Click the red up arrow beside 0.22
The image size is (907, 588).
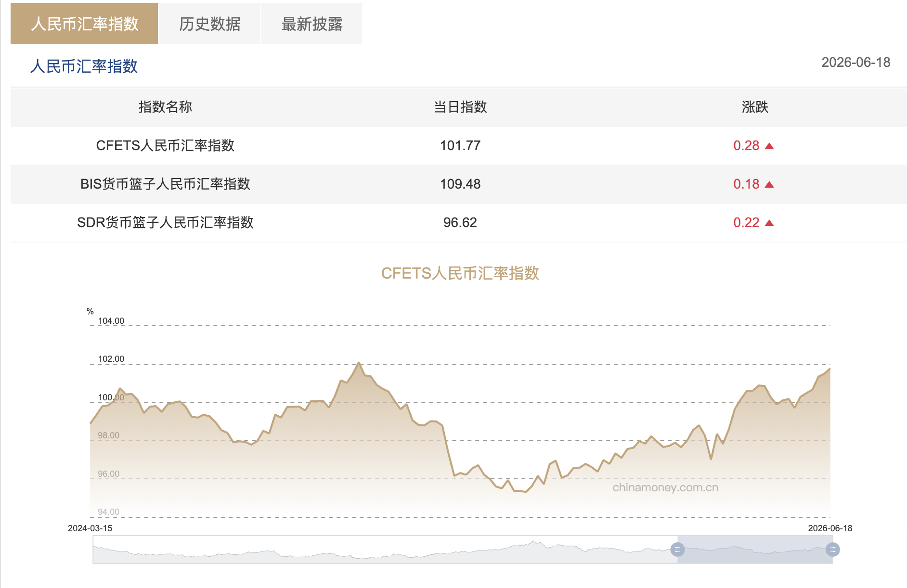point(769,223)
